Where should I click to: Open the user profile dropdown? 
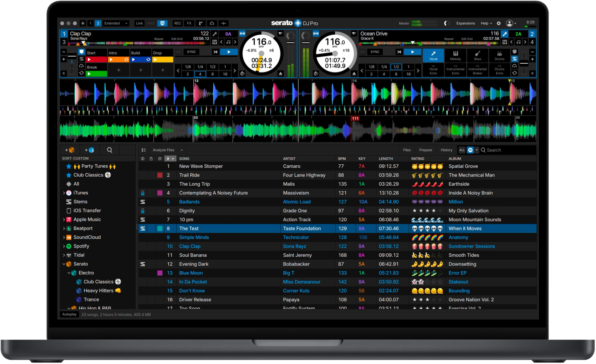pos(511,23)
